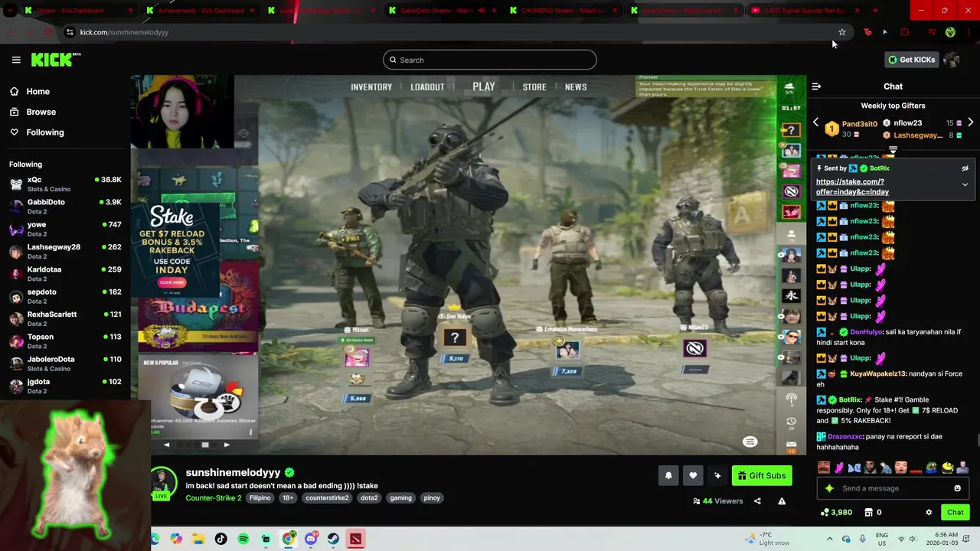This screenshot has height=551, width=980.
Task: Open TikTok from the taskbar
Action: 221,539
